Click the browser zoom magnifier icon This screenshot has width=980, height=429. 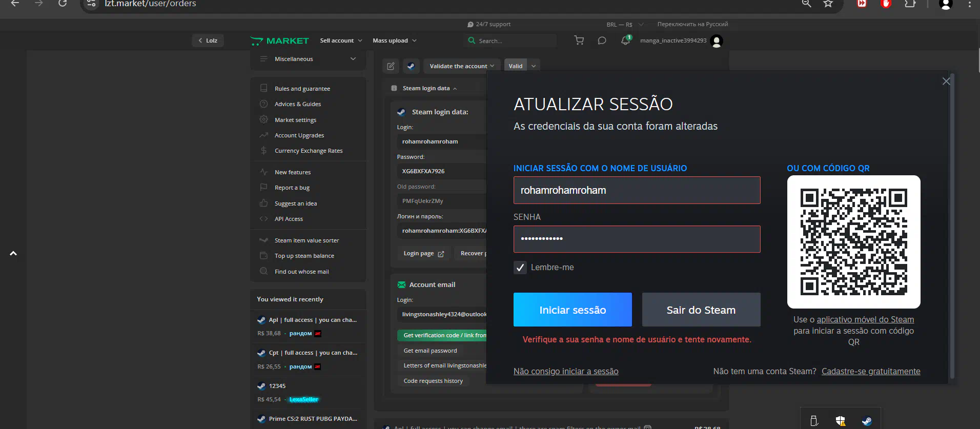click(806, 4)
